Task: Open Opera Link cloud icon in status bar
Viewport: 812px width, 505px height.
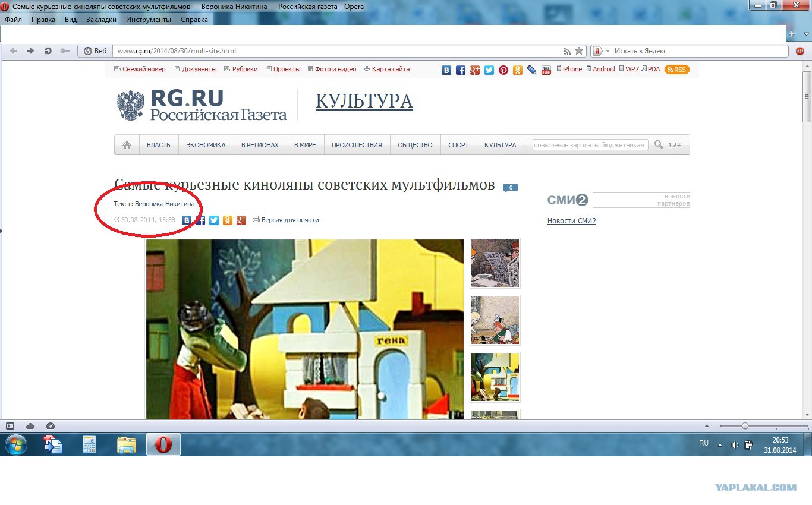Action: pyautogui.click(x=30, y=426)
